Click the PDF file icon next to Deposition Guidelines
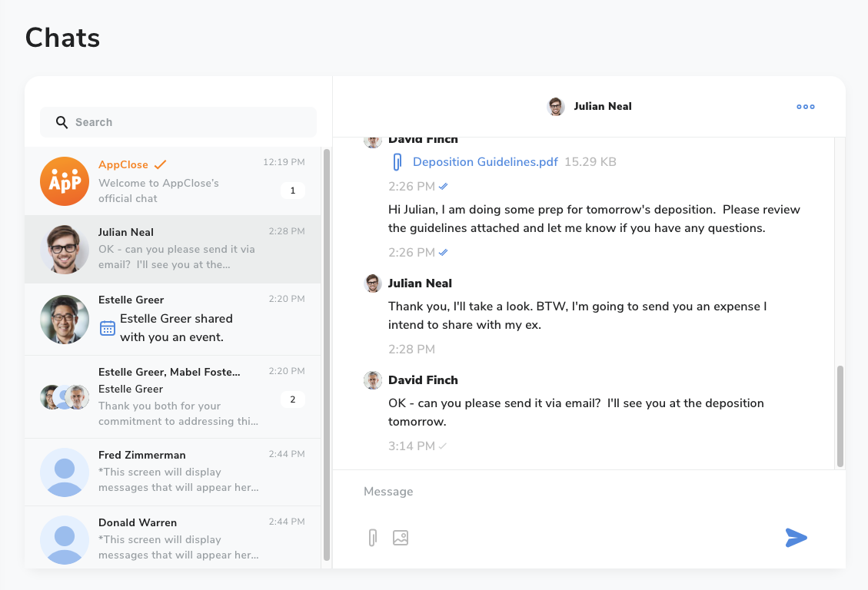 397,162
